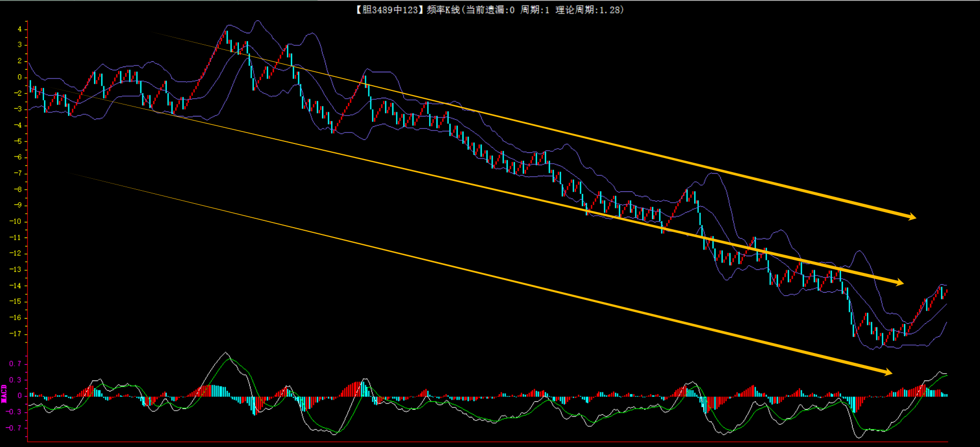Click the y-axis label "4" at the top
This screenshot has width=980, height=447.
pos(20,29)
